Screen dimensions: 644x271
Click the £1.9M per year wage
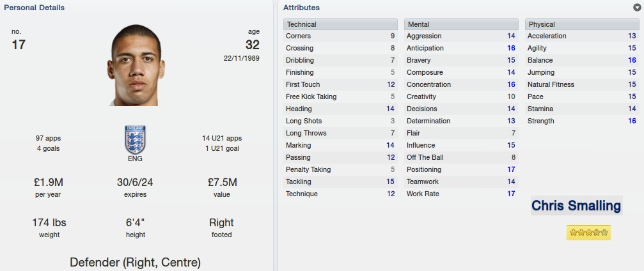(49, 182)
